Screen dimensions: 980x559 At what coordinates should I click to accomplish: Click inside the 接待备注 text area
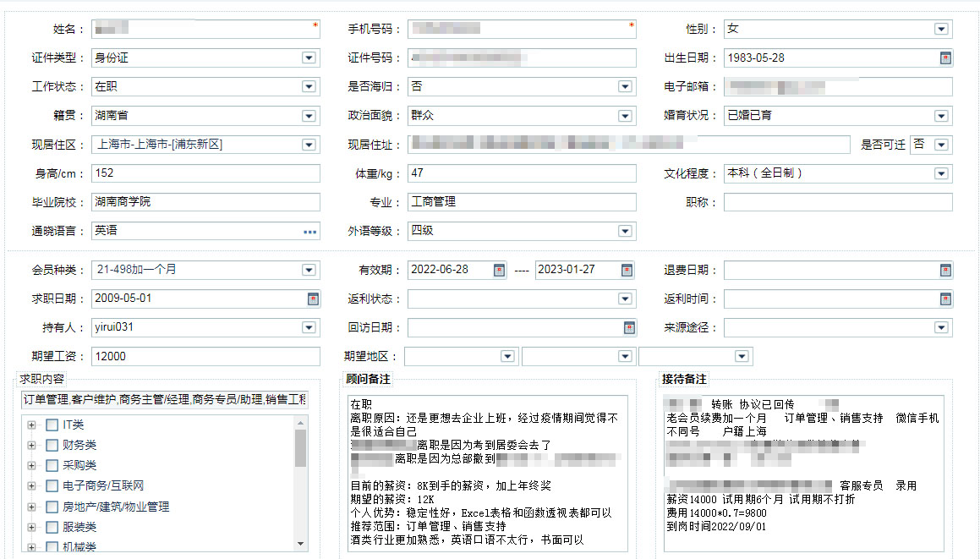(804, 474)
